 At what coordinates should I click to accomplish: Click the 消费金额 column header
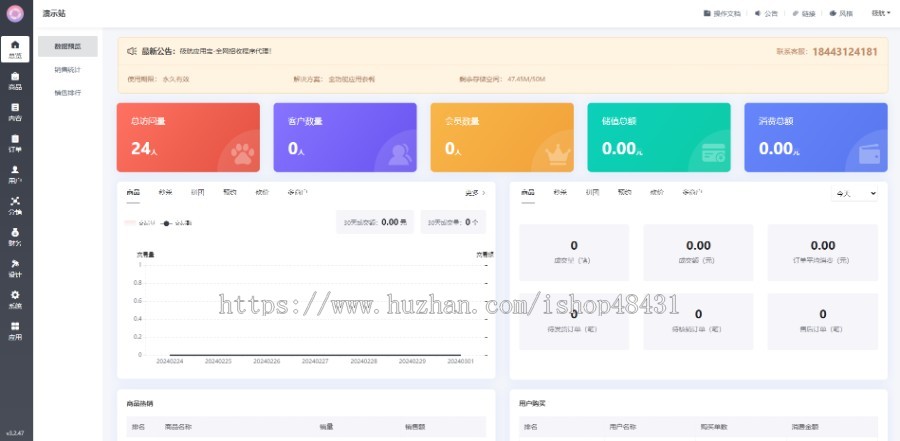tap(805, 427)
